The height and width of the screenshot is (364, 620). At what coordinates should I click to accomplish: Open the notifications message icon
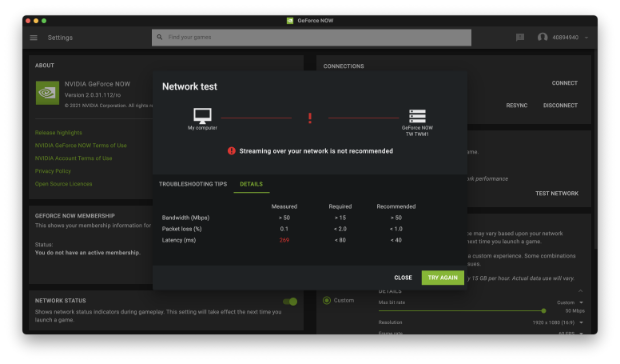click(x=520, y=37)
